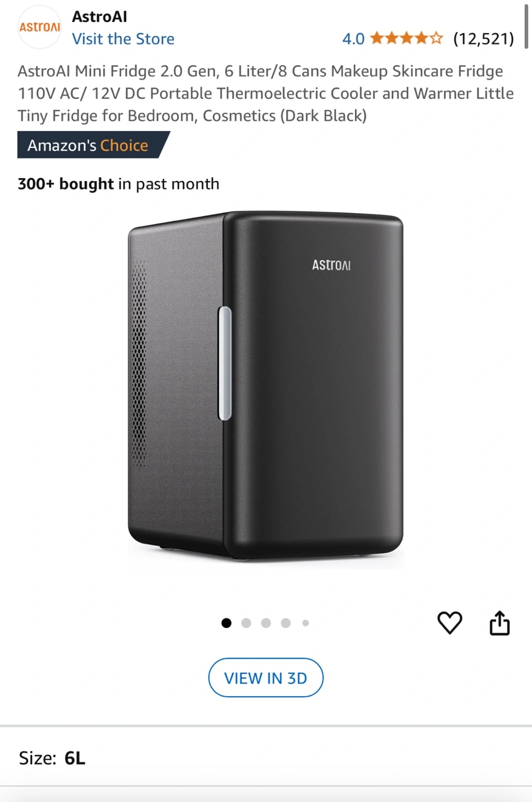Tap the heart wishlist icon

(450, 623)
